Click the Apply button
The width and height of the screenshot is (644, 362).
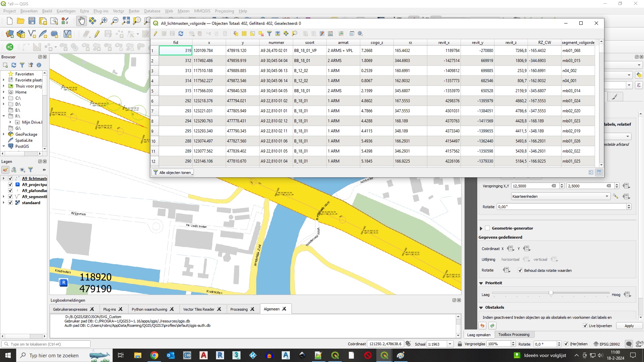pyautogui.click(x=629, y=326)
